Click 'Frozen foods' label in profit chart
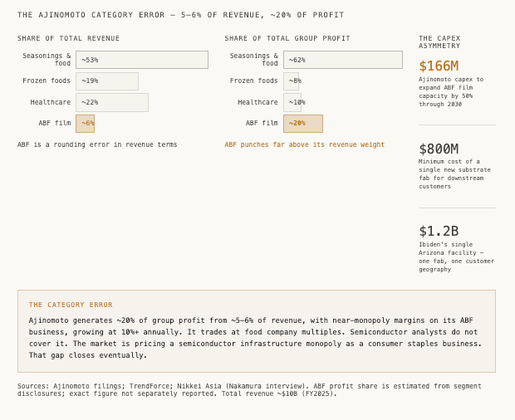This screenshot has width=515, height=420. (254, 81)
